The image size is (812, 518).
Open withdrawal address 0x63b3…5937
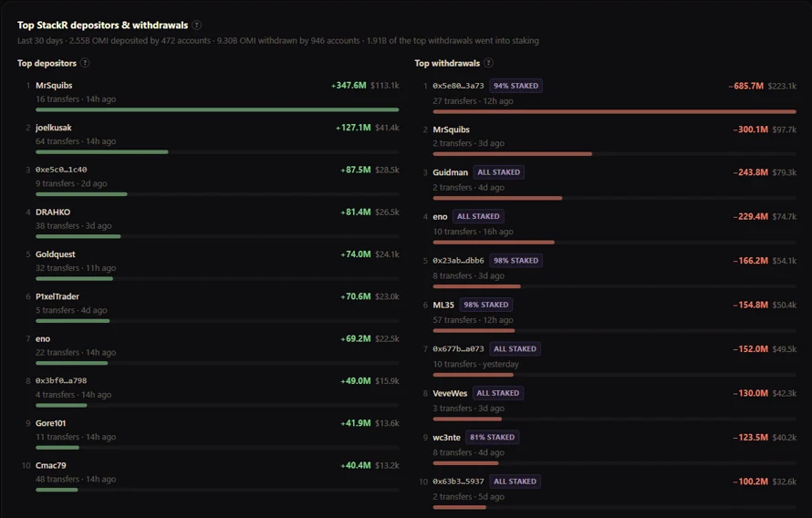coord(458,482)
